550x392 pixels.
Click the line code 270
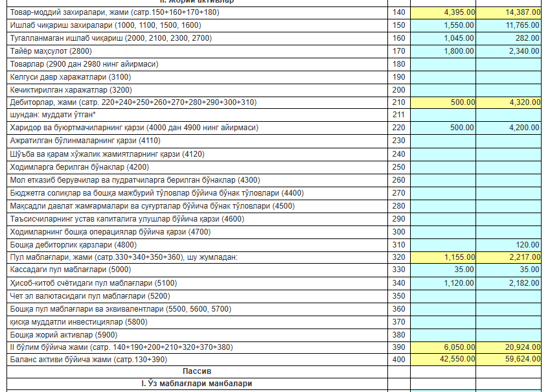click(x=399, y=193)
